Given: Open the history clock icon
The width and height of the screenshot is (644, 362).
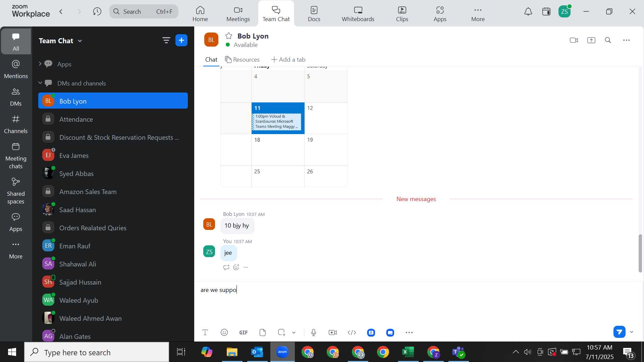Looking at the screenshot, I should 97,12.
